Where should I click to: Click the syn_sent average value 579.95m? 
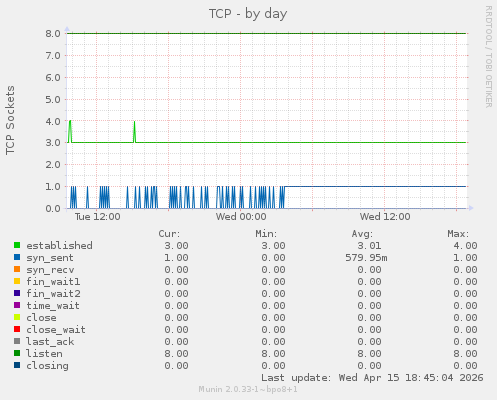(366, 258)
